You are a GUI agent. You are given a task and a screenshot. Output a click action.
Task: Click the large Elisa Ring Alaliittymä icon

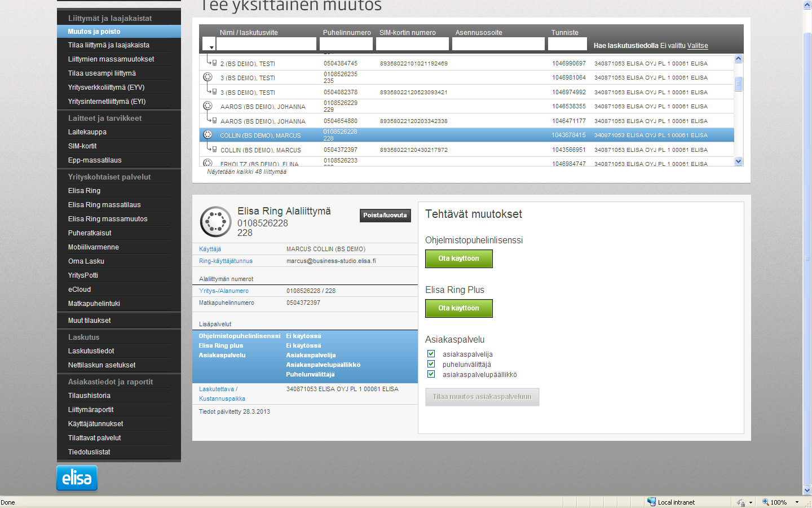point(215,221)
